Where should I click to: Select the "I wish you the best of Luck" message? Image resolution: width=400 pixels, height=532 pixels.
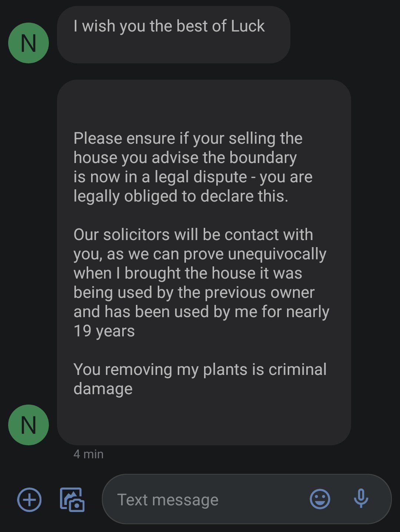169,27
